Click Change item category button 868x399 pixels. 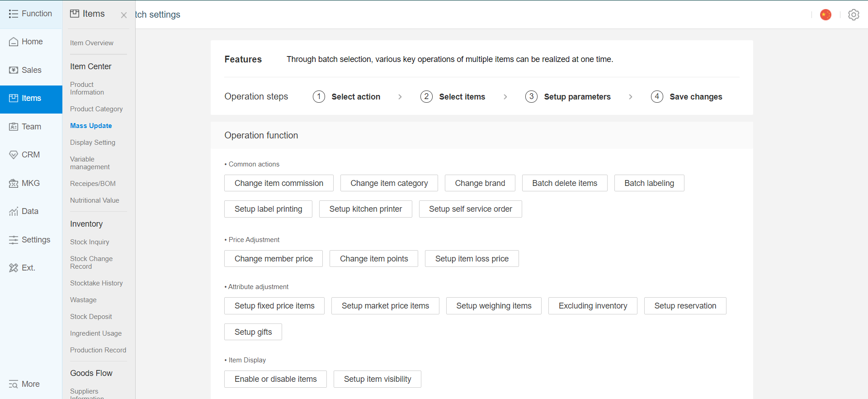pyautogui.click(x=389, y=183)
